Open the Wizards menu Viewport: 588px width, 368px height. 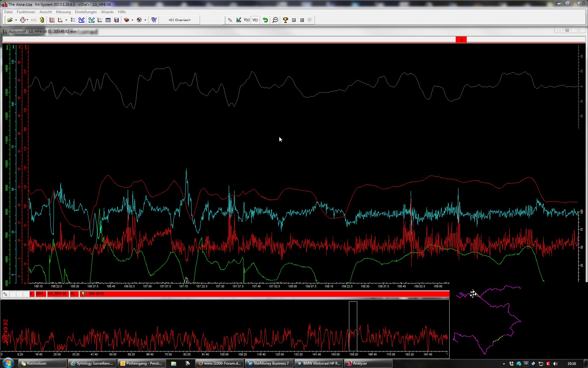[x=107, y=12]
